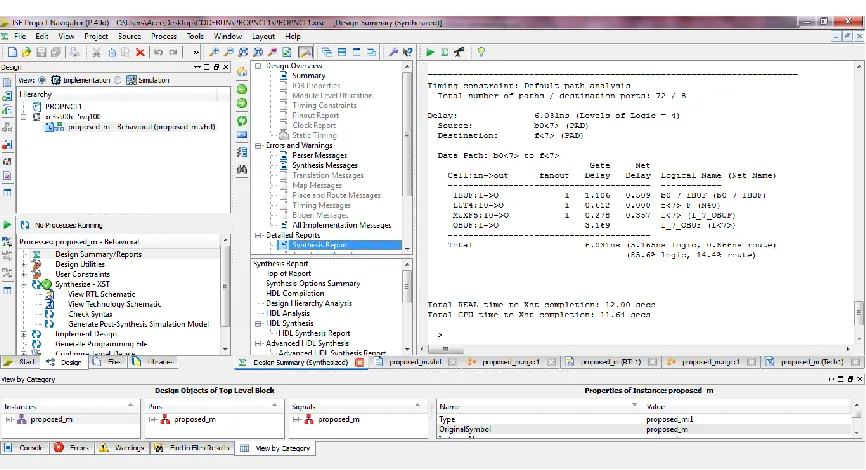Switch to the Warnings tab

123,447
